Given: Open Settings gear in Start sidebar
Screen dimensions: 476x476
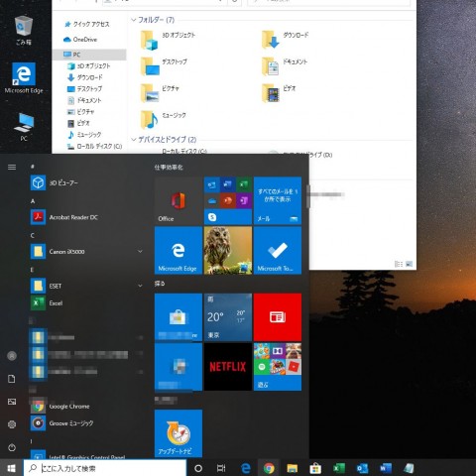Looking at the screenshot, I should [12, 424].
